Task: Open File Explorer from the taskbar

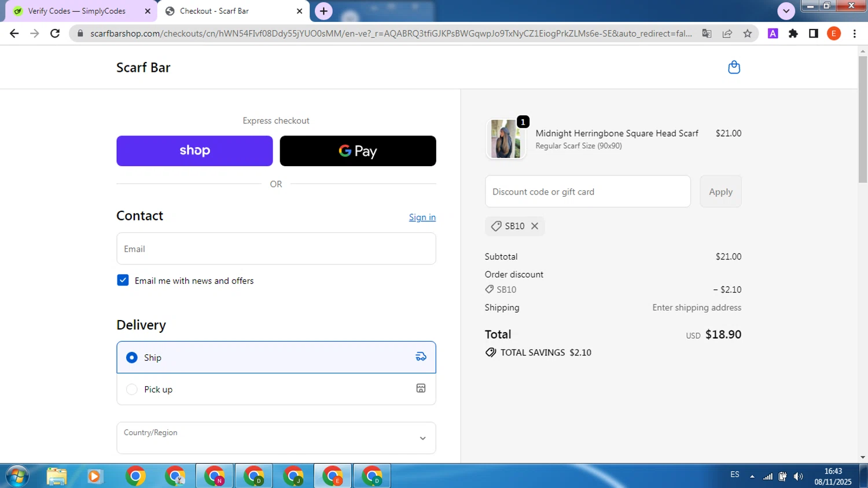Action: (57, 476)
